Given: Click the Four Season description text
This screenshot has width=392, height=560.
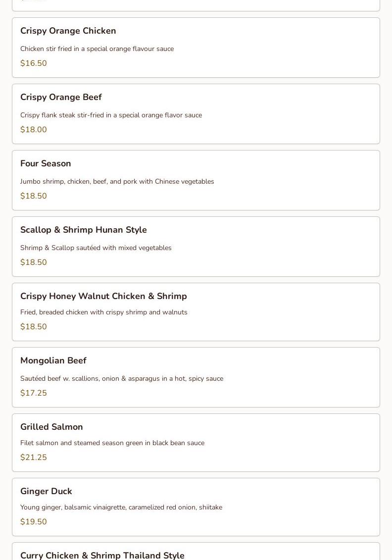Looking at the screenshot, I should point(117,181).
